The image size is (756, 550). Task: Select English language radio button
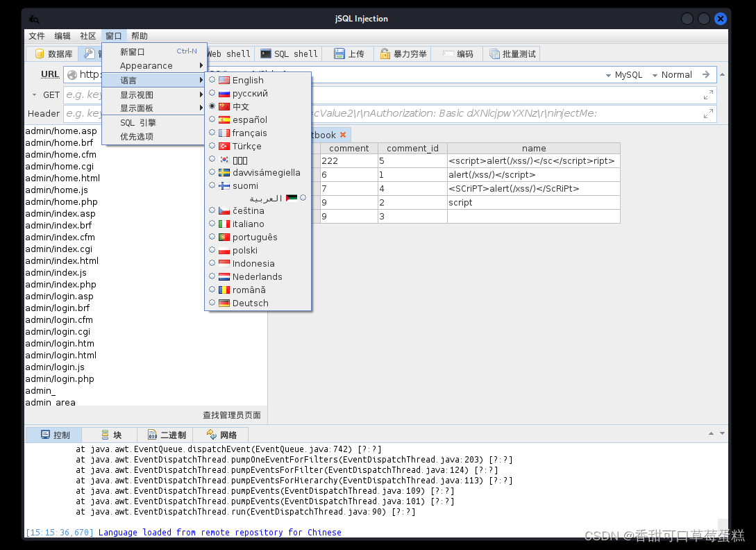212,80
